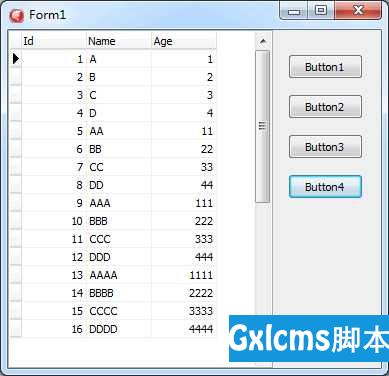Viewport: 389px width, 376px height.
Task: Select the Name cell containing DD
Action: [x=119, y=185]
